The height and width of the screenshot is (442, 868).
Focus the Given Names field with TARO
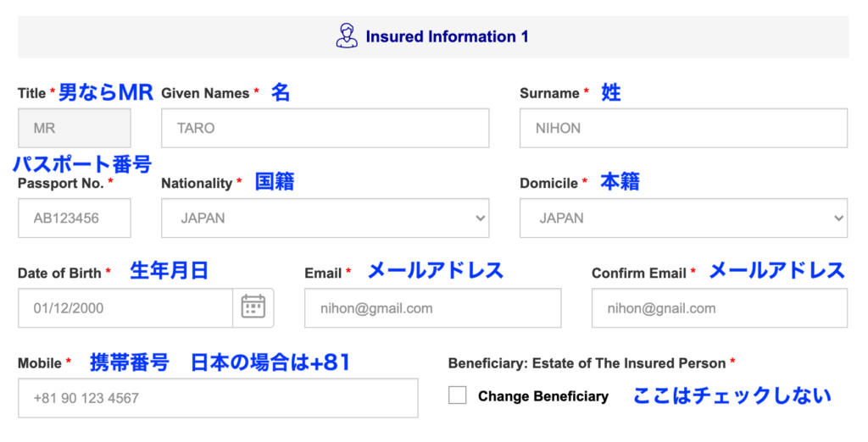coord(325,128)
